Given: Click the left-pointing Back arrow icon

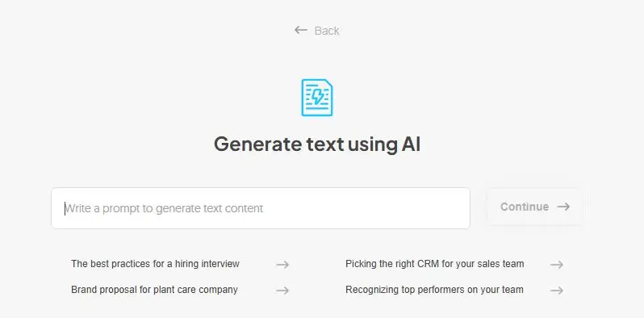Looking at the screenshot, I should coord(301,30).
